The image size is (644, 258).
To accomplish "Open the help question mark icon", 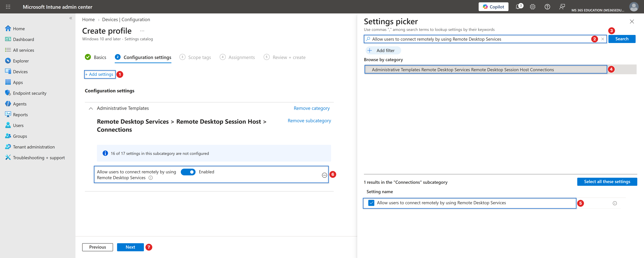I will coord(547,7).
